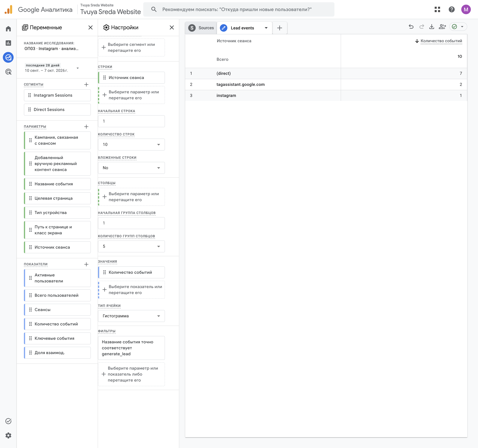Open Explore icon in left sidebar
The width and height of the screenshot is (478, 448).
click(8, 57)
